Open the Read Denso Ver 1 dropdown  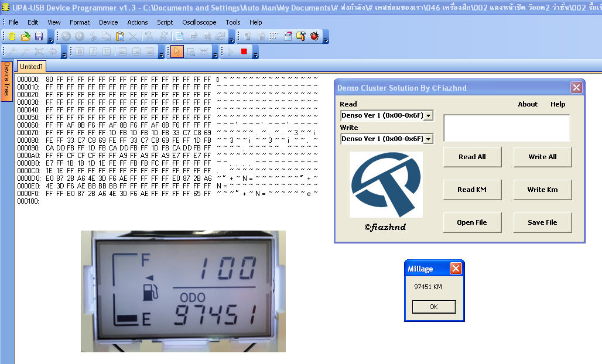429,115
